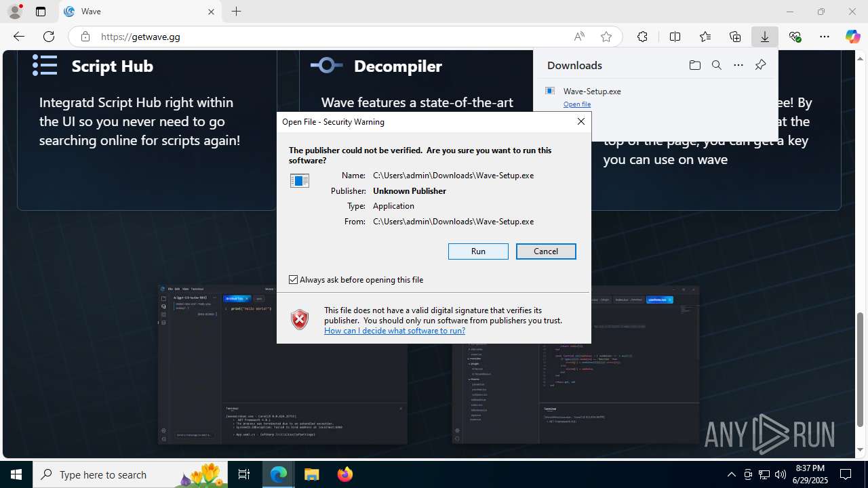The image size is (868, 488).
Task: Click the page vertical scrollbar thumb
Action: point(861,369)
